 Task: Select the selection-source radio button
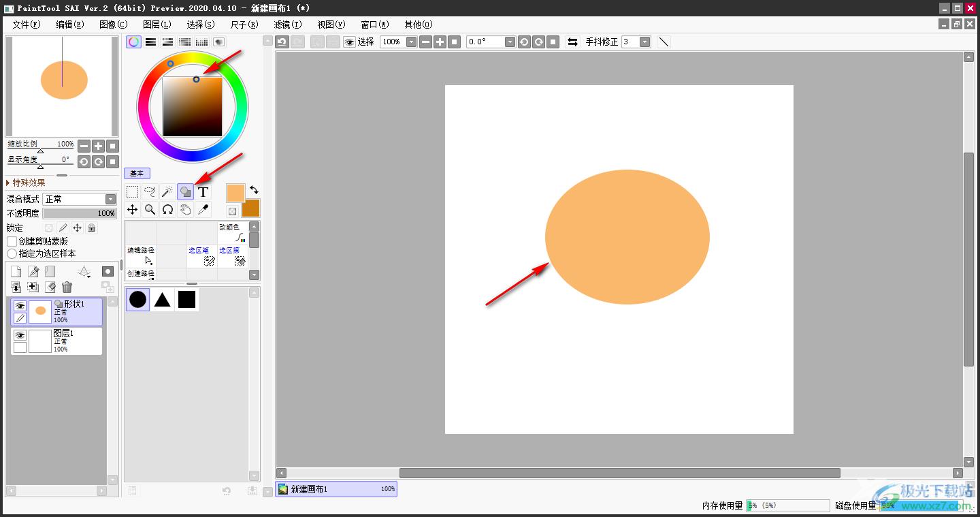[x=12, y=253]
